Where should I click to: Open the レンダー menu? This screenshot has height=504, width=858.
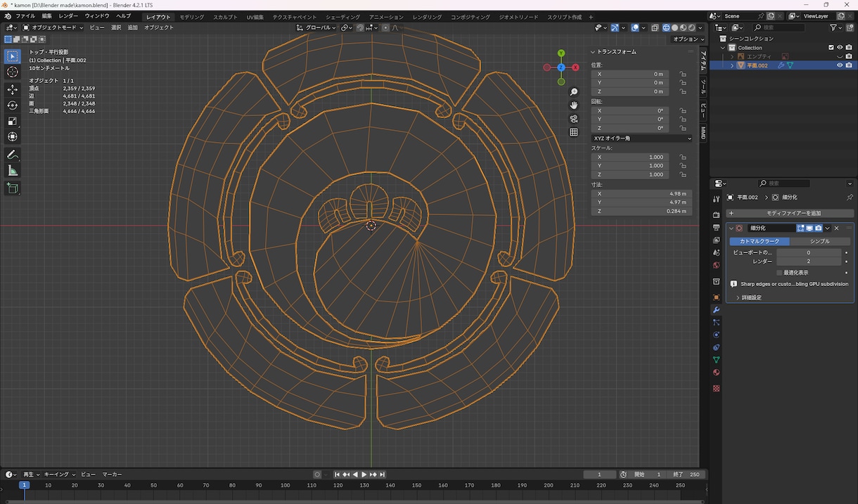[x=68, y=16]
